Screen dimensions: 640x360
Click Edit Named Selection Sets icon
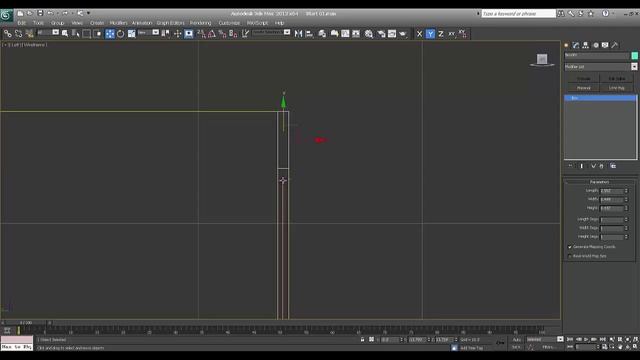[245, 34]
